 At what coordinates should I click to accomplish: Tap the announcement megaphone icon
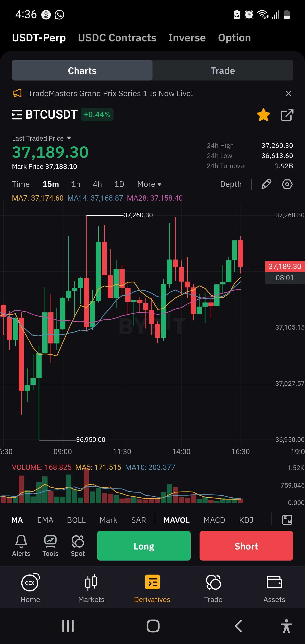pos(17,93)
